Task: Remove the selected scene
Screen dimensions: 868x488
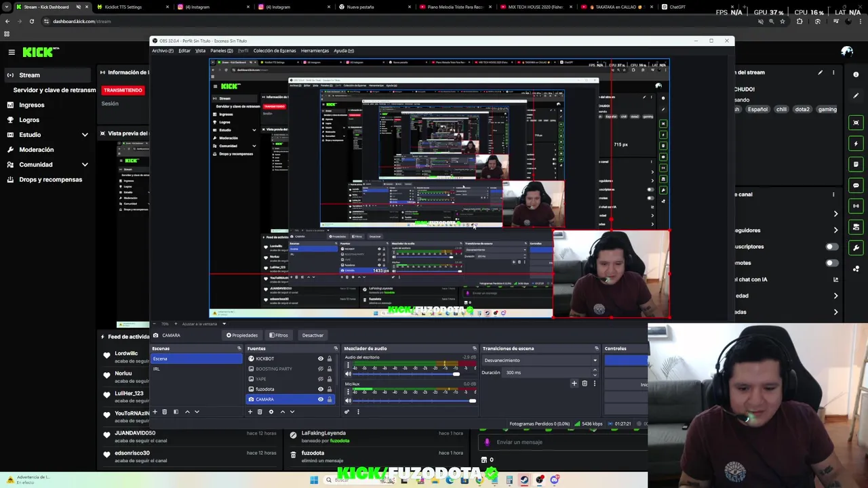Action: pyautogui.click(x=164, y=412)
